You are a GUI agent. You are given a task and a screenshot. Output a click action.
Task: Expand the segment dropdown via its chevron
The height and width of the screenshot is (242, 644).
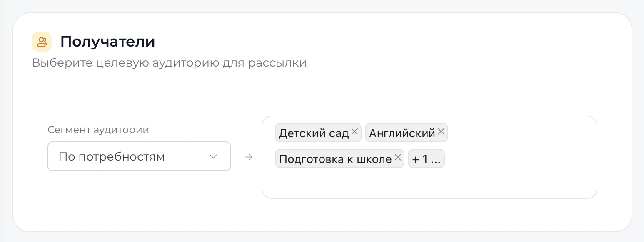click(x=213, y=156)
